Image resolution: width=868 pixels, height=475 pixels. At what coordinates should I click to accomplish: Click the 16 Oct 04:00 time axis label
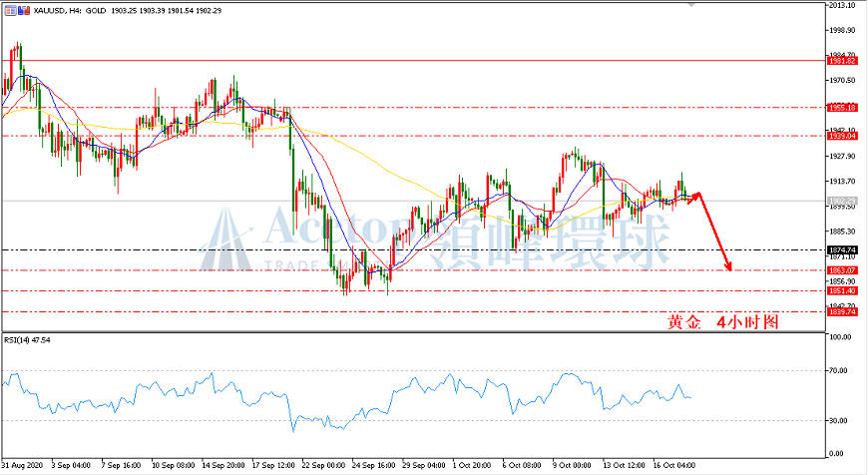click(674, 465)
